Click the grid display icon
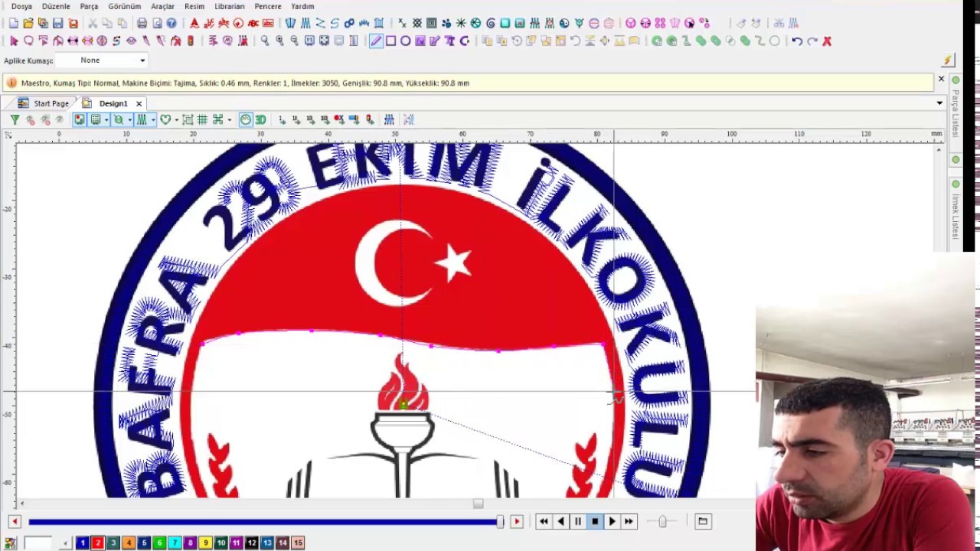This screenshot has width=980, height=551. point(202,119)
